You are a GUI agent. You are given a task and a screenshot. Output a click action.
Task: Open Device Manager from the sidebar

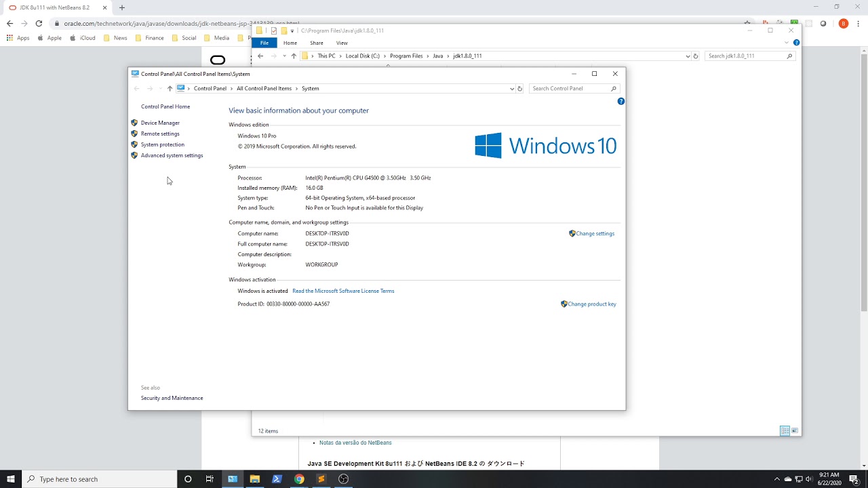pos(160,123)
